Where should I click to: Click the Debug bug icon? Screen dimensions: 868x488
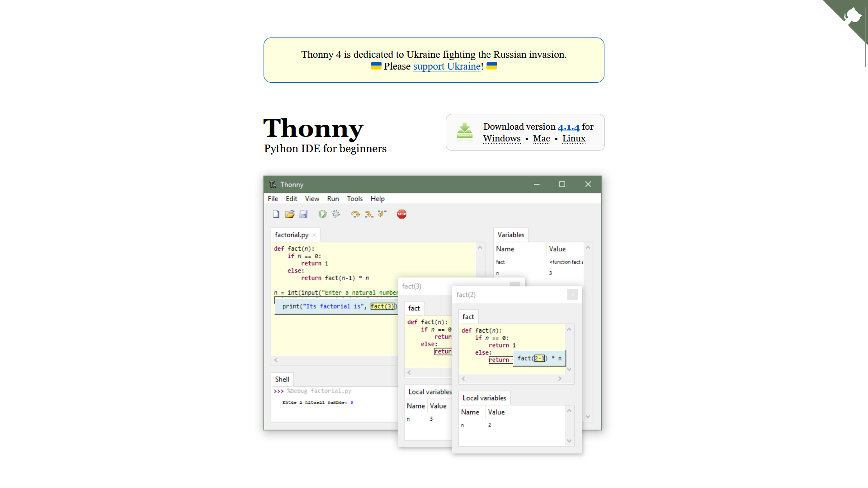pyautogui.click(x=336, y=214)
